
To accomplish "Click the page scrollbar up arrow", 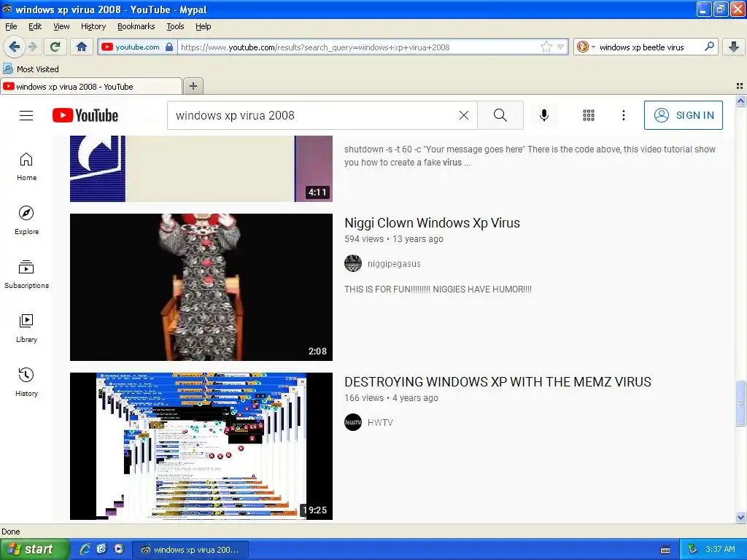I will 741,101.
